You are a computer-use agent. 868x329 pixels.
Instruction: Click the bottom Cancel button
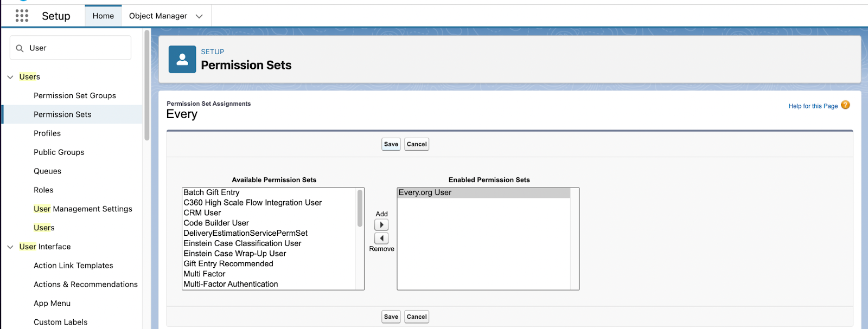point(417,317)
